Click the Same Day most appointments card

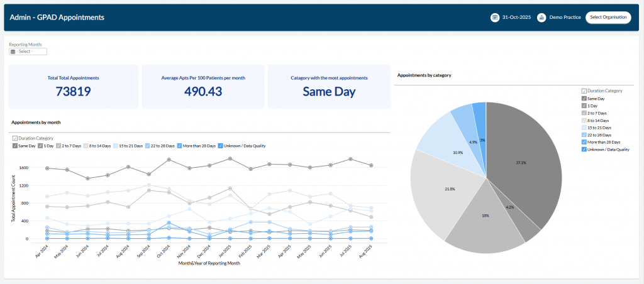pos(329,86)
